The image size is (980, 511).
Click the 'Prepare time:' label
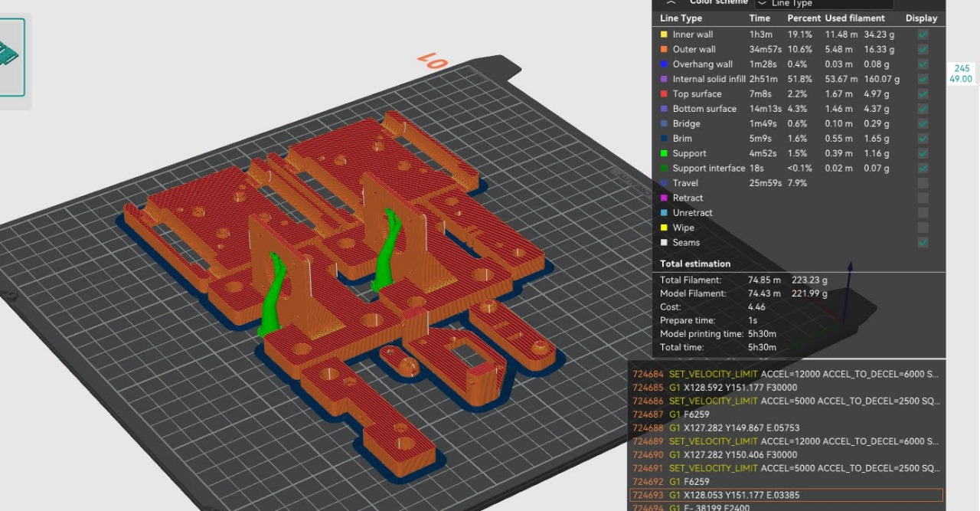(688, 320)
